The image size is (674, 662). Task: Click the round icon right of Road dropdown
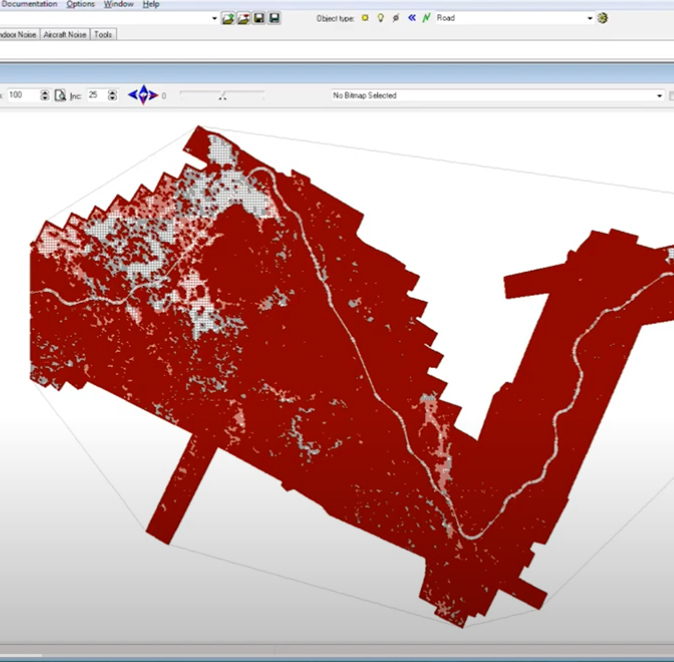(x=603, y=18)
